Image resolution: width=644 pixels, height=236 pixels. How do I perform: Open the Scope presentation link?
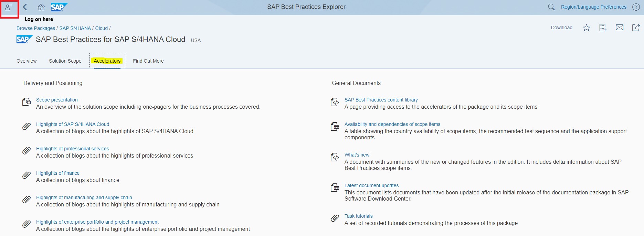click(57, 100)
